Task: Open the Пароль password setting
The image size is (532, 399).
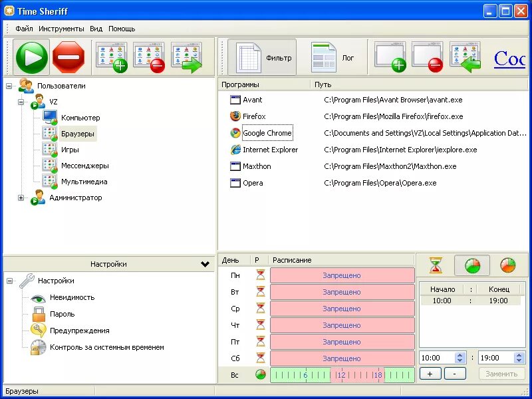Action: pyautogui.click(x=62, y=314)
